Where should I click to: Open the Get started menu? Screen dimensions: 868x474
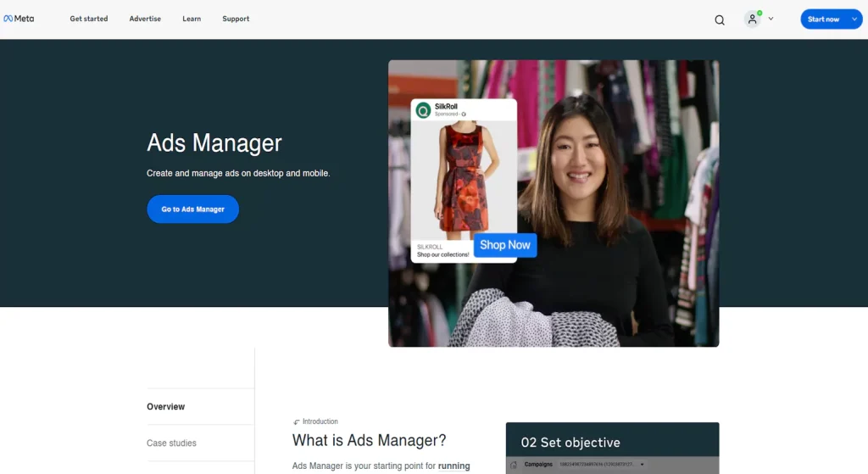point(88,19)
